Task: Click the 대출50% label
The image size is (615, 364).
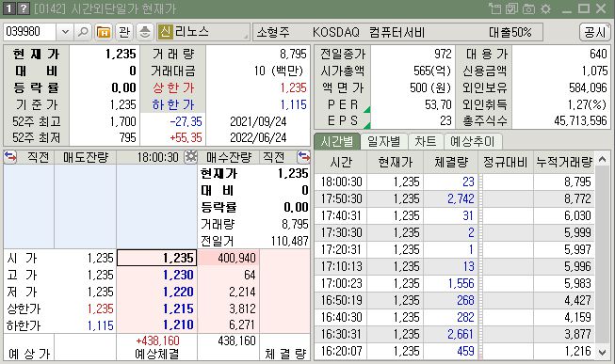Action: (510, 32)
